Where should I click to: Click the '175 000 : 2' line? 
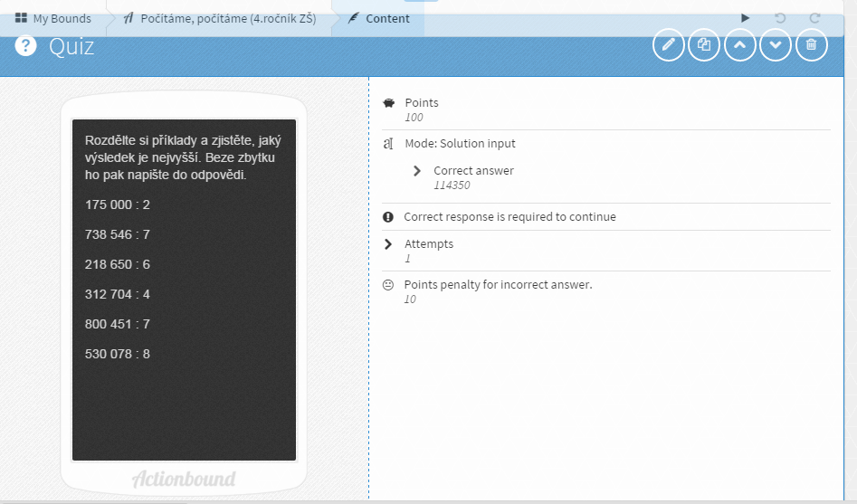coord(117,204)
